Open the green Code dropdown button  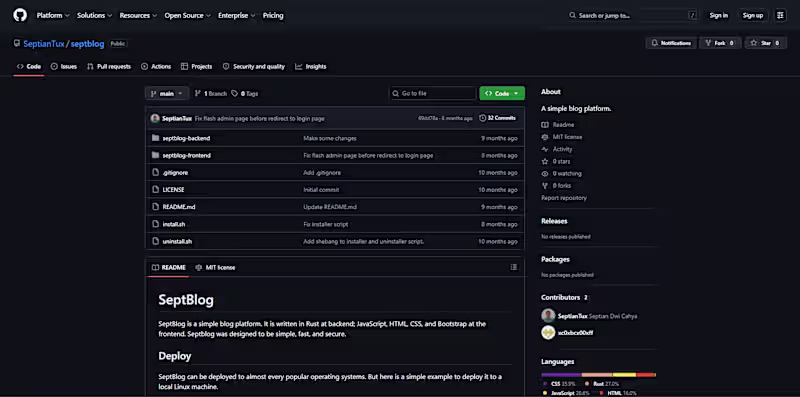[x=502, y=93]
